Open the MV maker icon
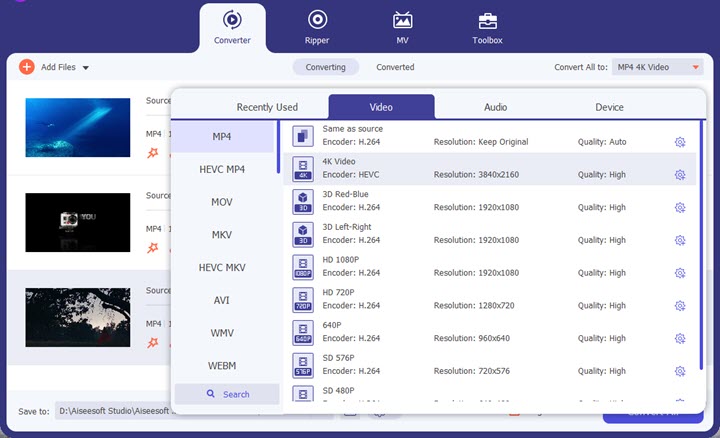Image resolution: width=720 pixels, height=438 pixels. [402, 20]
